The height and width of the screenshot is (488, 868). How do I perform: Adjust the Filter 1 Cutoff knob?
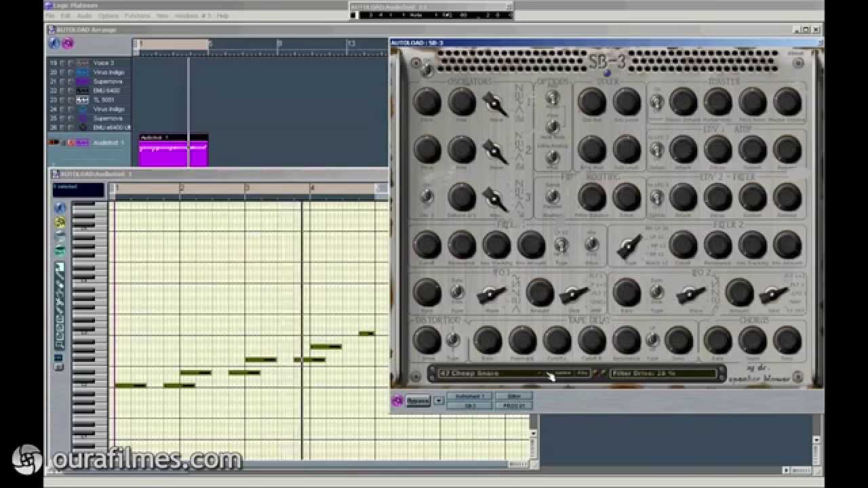427,245
